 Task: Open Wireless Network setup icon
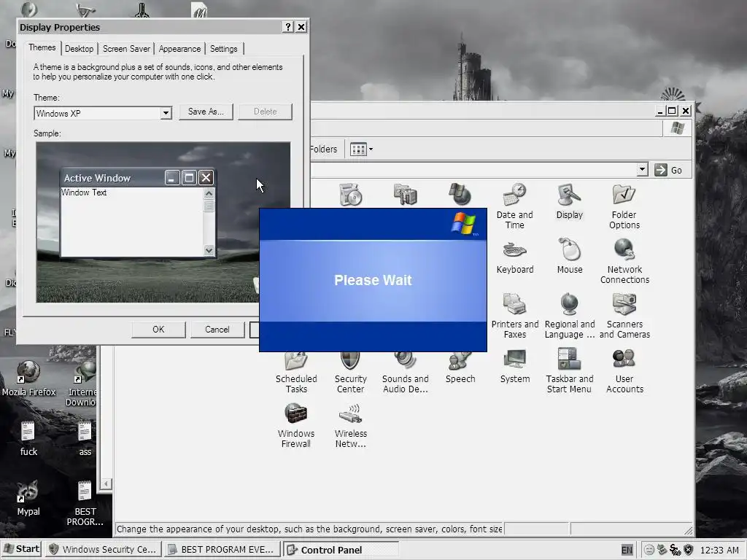click(x=350, y=425)
